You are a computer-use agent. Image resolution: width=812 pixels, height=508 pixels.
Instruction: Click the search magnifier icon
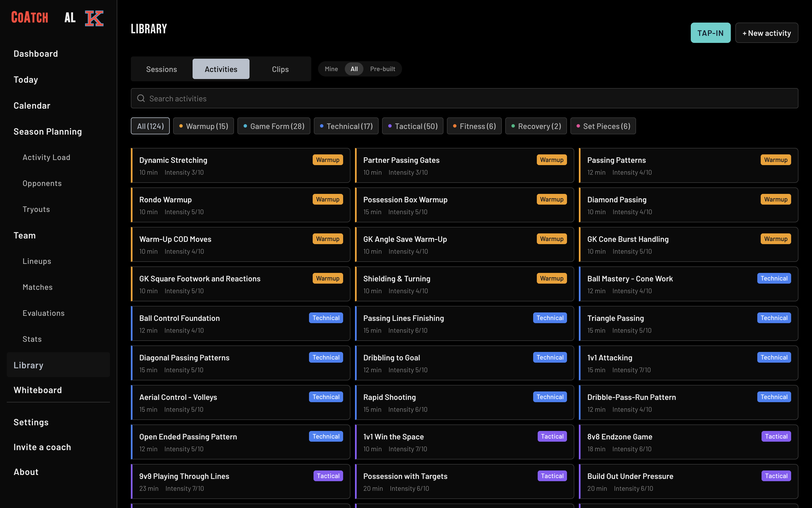[x=141, y=98]
